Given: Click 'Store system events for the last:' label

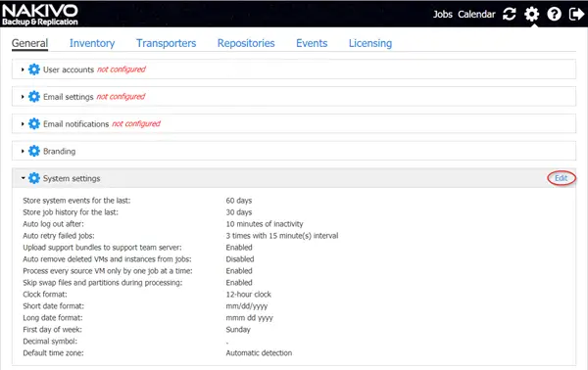Looking at the screenshot, I should coord(76,201).
